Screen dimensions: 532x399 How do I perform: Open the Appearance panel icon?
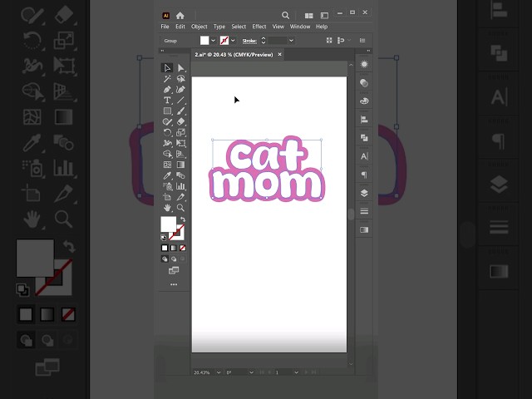[x=364, y=65]
